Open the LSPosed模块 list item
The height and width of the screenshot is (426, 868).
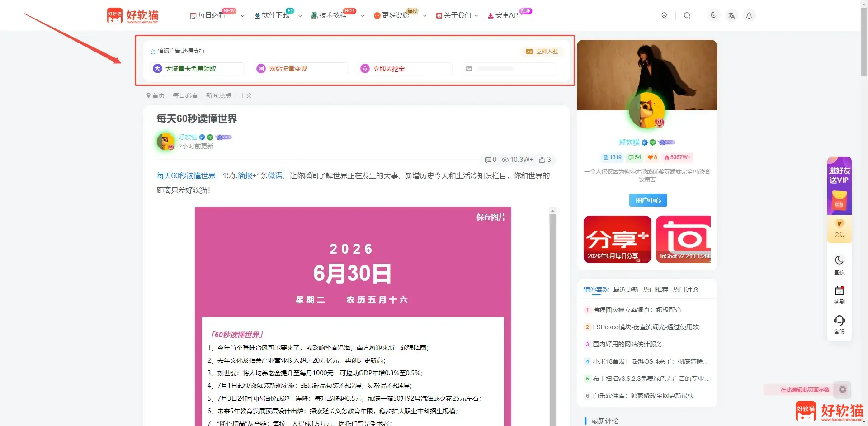coord(649,327)
